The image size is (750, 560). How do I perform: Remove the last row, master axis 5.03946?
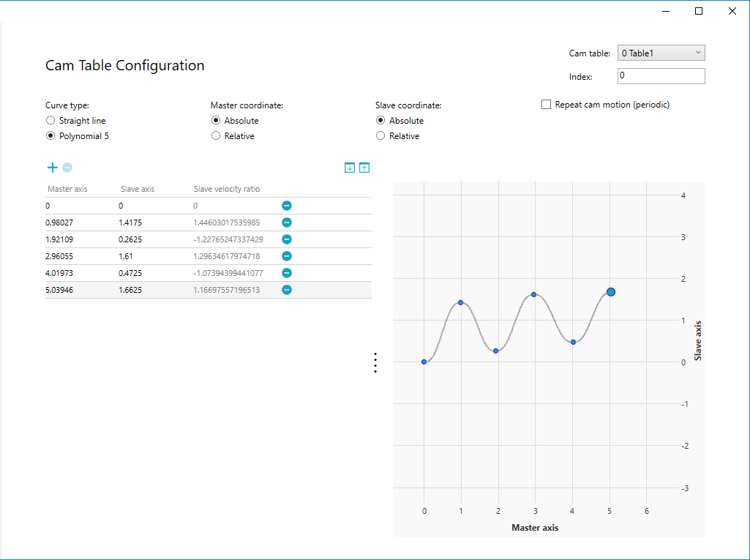pyautogui.click(x=287, y=290)
